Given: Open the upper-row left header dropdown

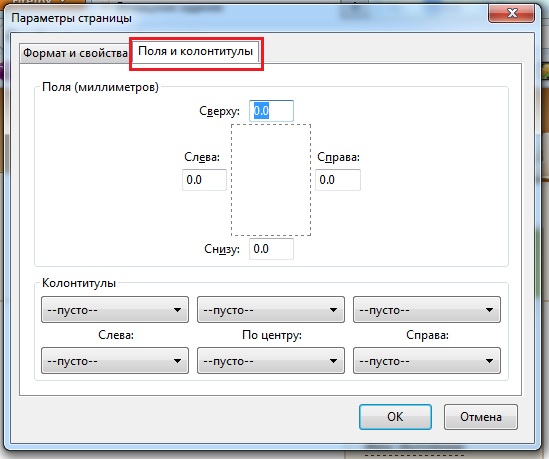Looking at the screenshot, I should point(115,310).
